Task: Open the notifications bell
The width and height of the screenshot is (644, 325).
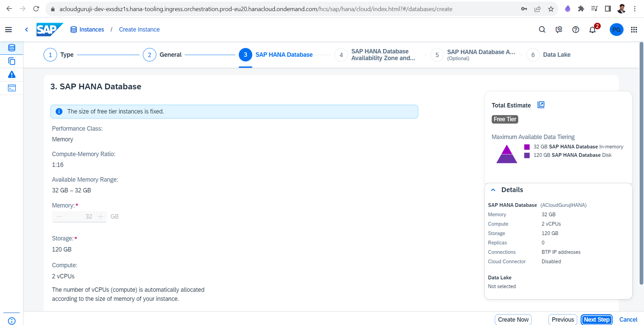Action: point(592,30)
